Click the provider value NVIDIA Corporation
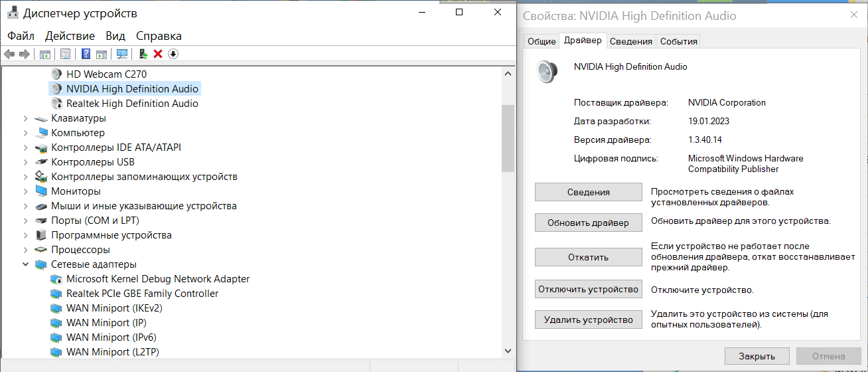This screenshot has width=868, height=372. (727, 103)
